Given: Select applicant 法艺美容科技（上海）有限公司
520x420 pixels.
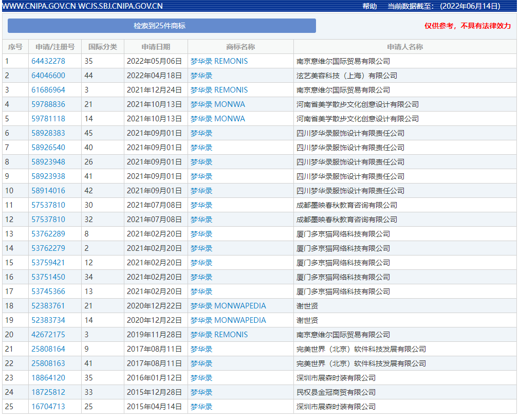Looking at the screenshot, I should point(346,76).
